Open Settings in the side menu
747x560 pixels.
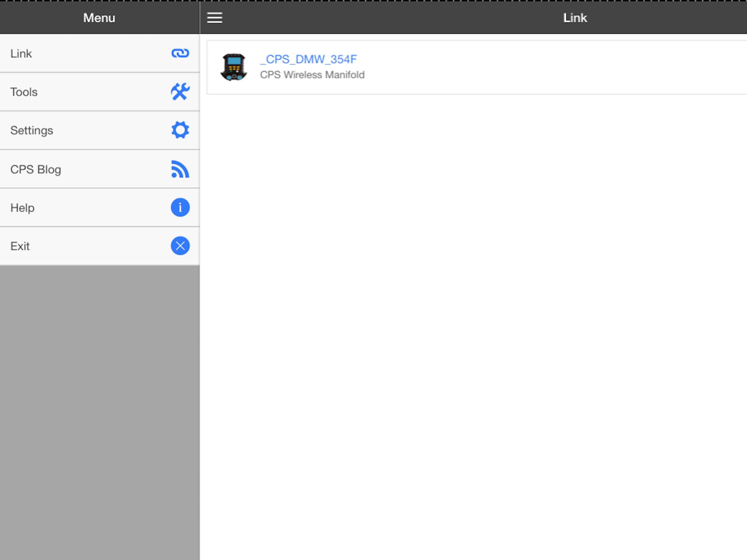[x=32, y=131]
